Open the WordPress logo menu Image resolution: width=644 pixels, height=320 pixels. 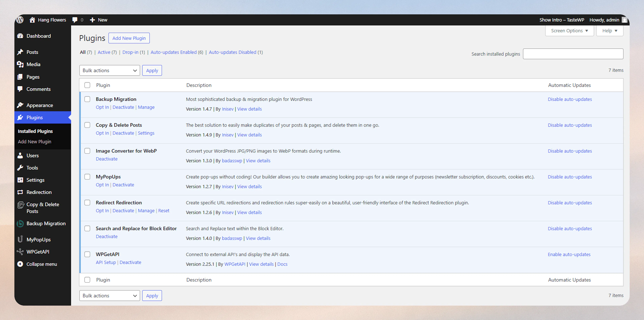[x=20, y=19]
